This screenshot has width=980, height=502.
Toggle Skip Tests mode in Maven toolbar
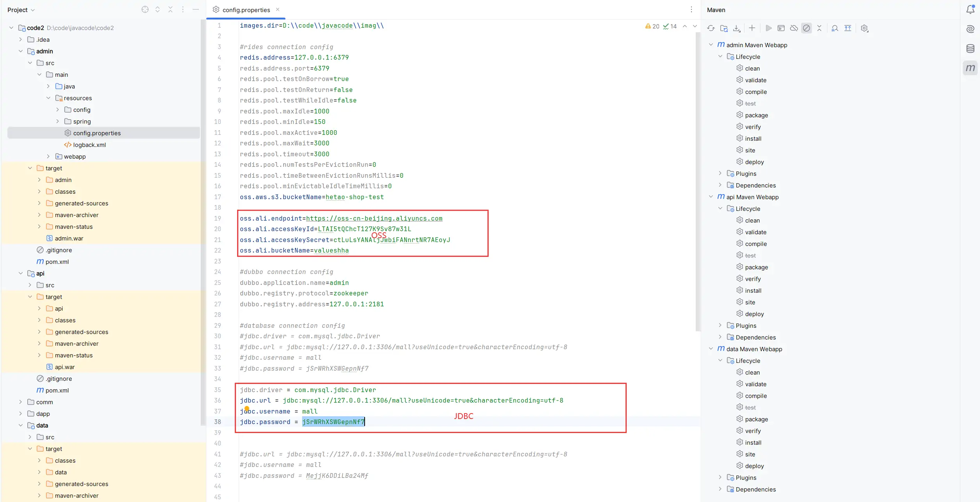tap(806, 28)
